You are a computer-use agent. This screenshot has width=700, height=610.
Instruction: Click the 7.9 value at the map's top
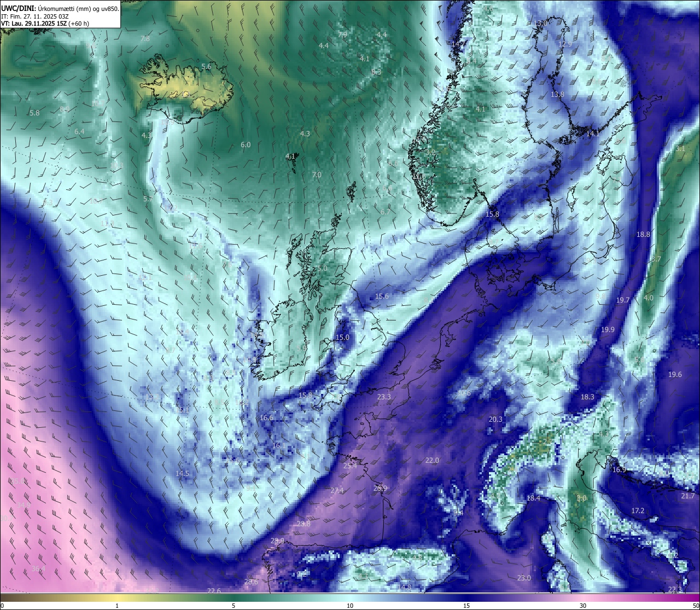pyautogui.click(x=343, y=34)
